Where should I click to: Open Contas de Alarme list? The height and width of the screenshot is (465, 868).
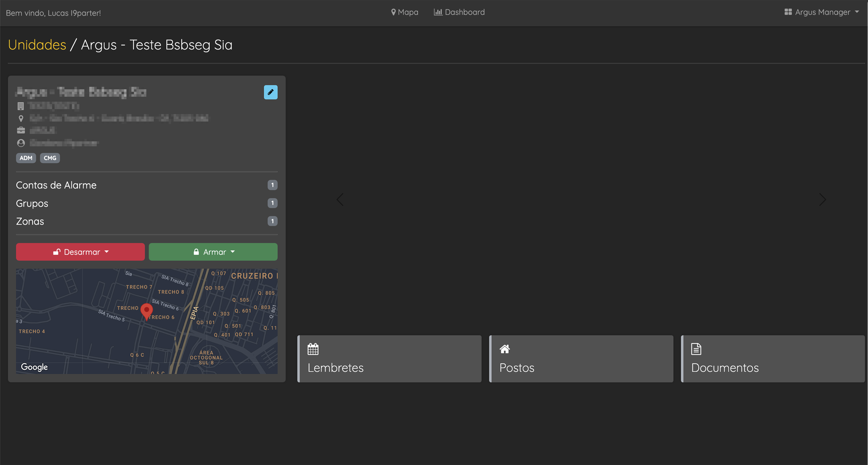pyautogui.click(x=56, y=185)
